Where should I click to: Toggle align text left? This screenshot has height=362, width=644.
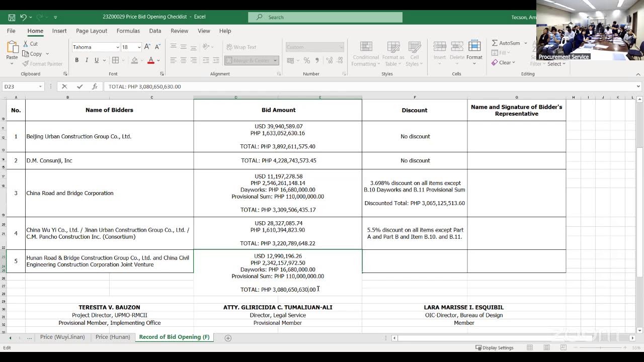click(x=173, y=60)
